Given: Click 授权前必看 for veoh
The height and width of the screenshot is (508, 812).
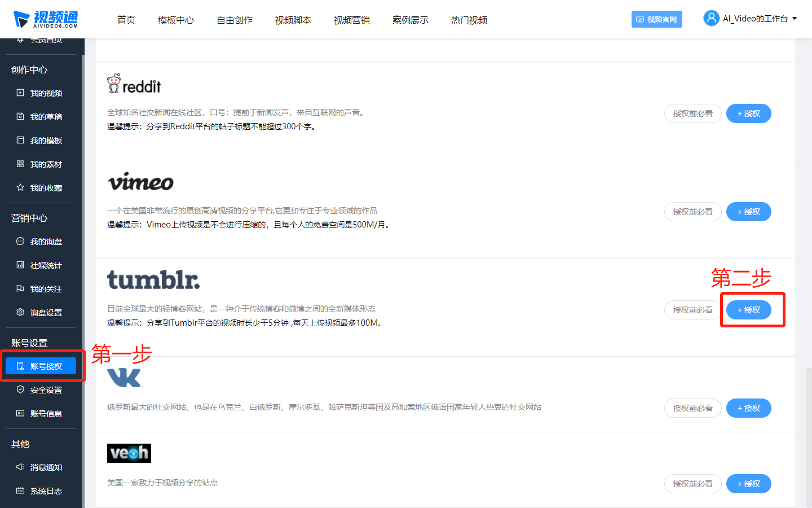Looking at the screenshot, I should [693, 484].
